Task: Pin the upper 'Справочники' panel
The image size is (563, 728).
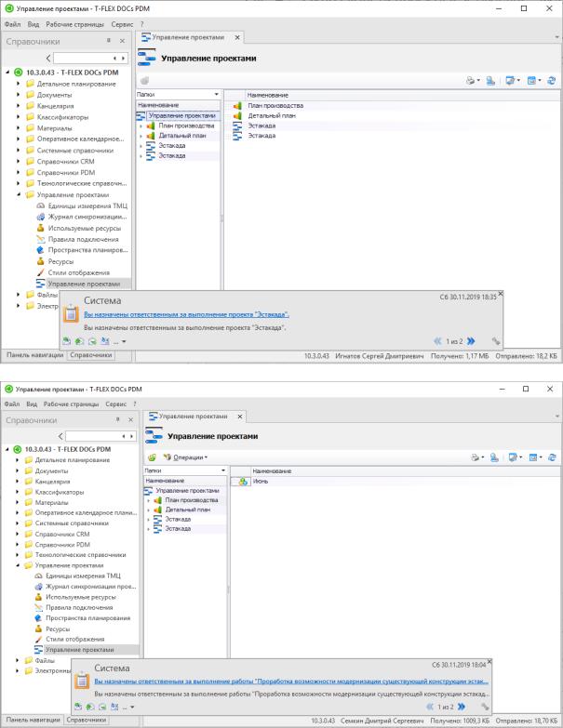Action: pyautogui.click(x=109, y=41)
